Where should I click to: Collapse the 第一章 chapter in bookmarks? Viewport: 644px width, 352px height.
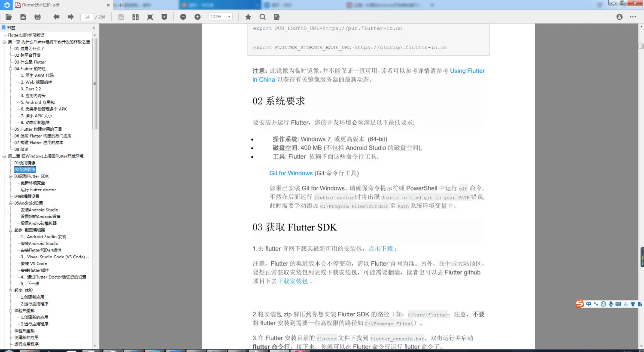point(3,42)
